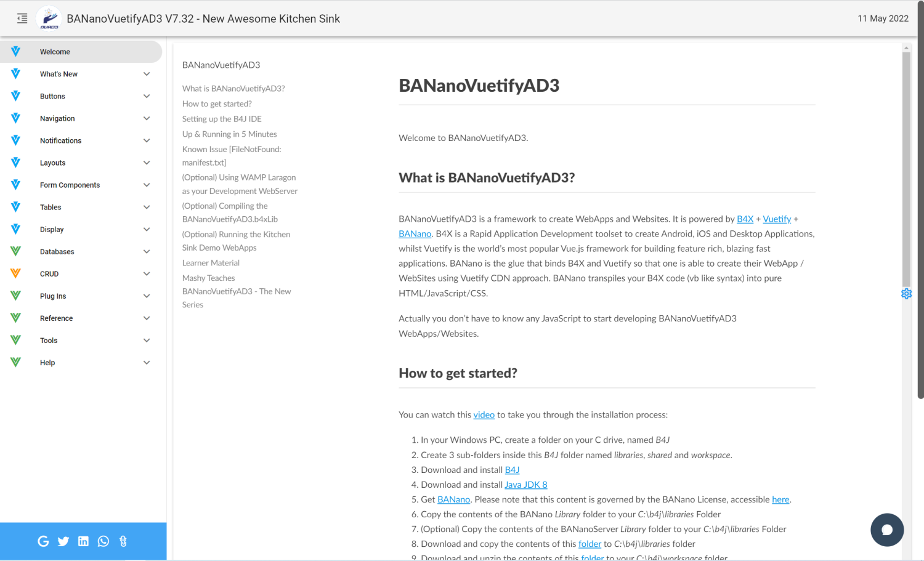Expand the Buttons chevron
This screenshot has height=561, width=924.
coord(147,96)
